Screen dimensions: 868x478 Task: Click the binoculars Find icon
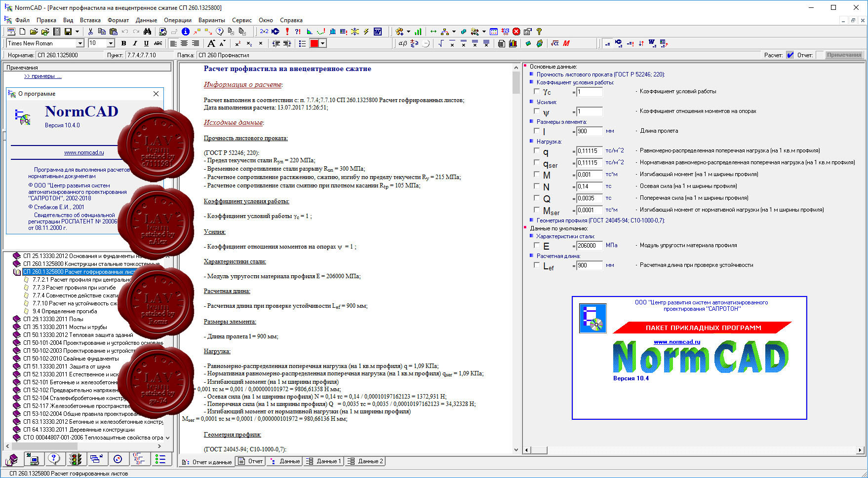(x=147, y=32)
